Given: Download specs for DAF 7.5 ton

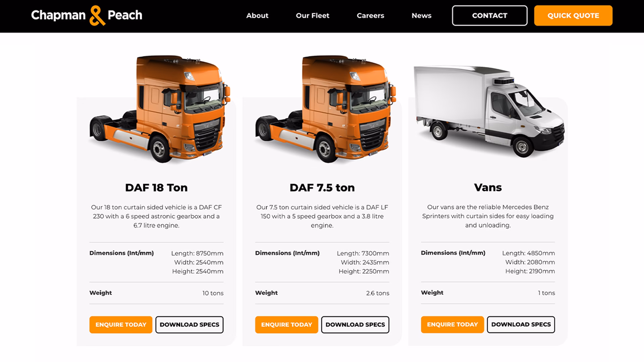Looking at the screenshot, I should coord(355,324).
